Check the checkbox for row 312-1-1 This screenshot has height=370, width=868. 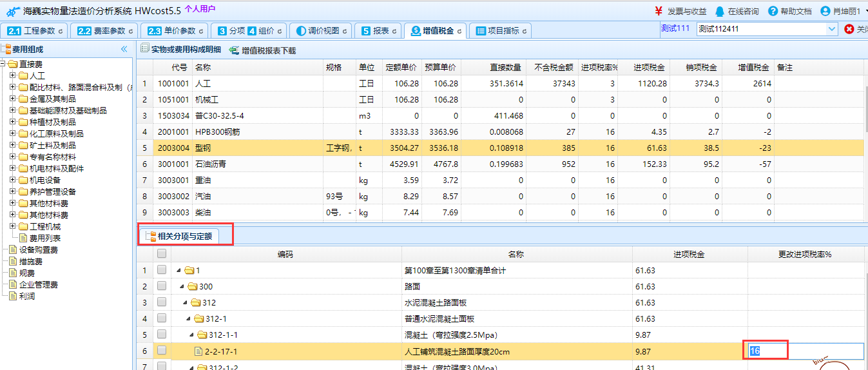[x=162, y=335]
